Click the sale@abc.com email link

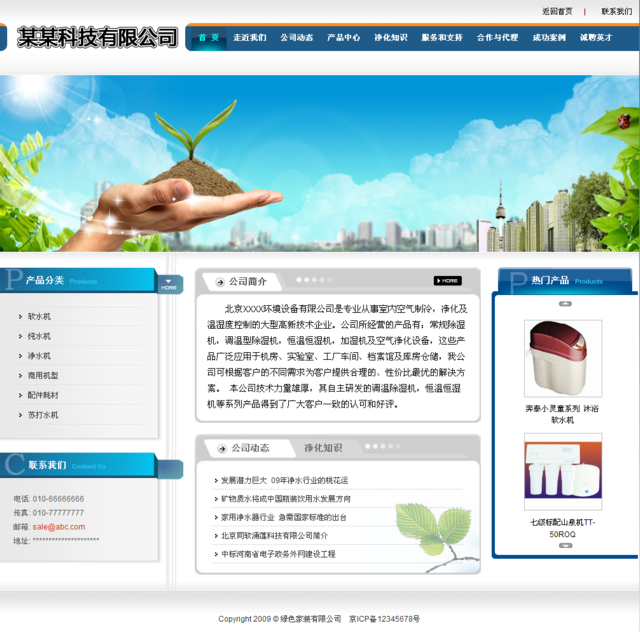click(59, 526)
